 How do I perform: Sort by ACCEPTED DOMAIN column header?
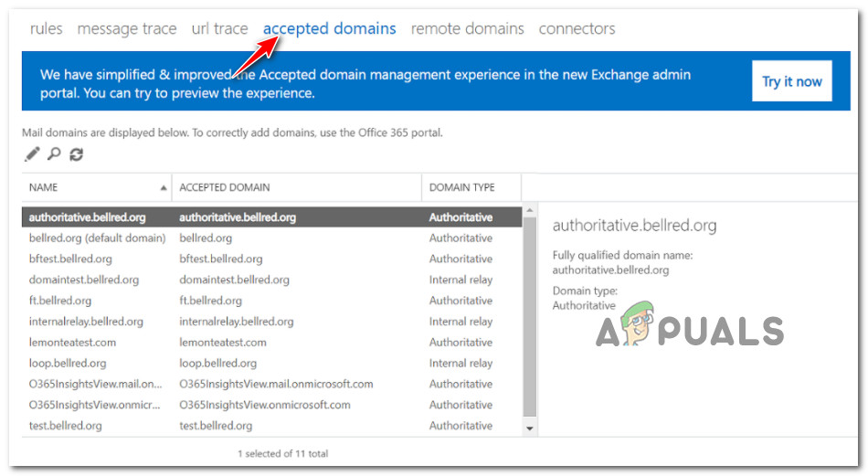point(224,187)
